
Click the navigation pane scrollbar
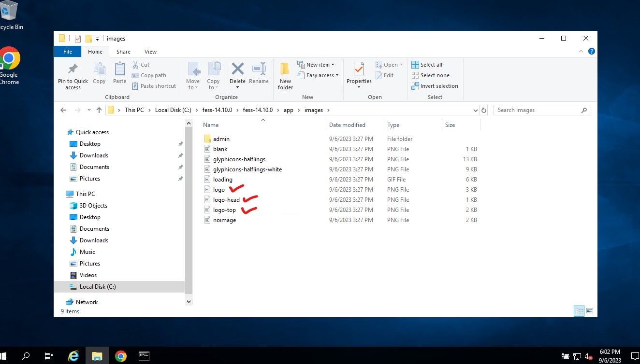click(189, 212)
